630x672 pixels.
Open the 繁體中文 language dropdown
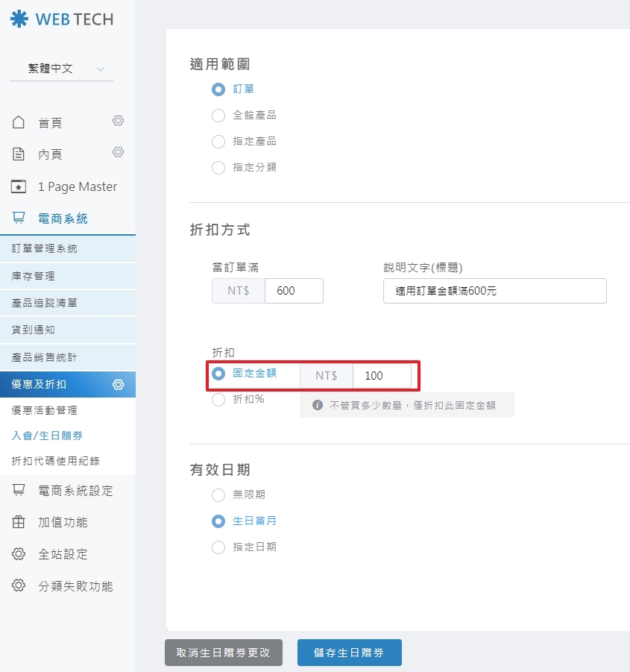coord(61,69)
